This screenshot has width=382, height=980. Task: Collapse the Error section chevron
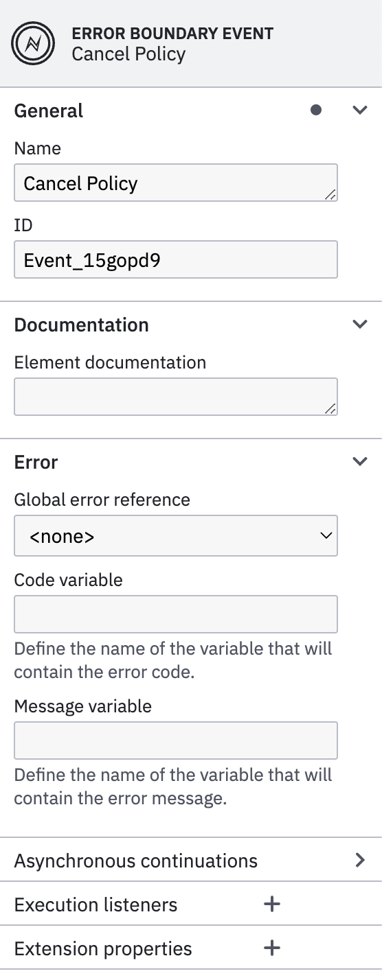(x=360, y=461)
